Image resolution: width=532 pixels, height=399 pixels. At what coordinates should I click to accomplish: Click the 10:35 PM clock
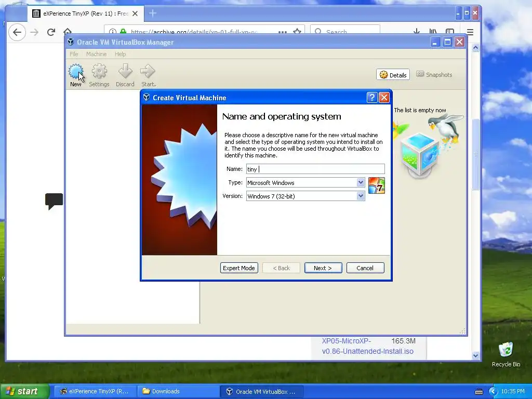pyautogui.click(x=513, y=392)
